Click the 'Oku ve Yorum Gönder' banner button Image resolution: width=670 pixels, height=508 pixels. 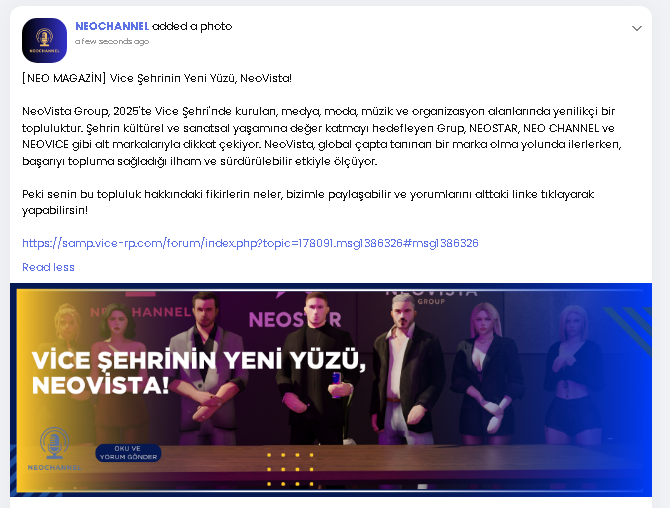pos(128,453)
